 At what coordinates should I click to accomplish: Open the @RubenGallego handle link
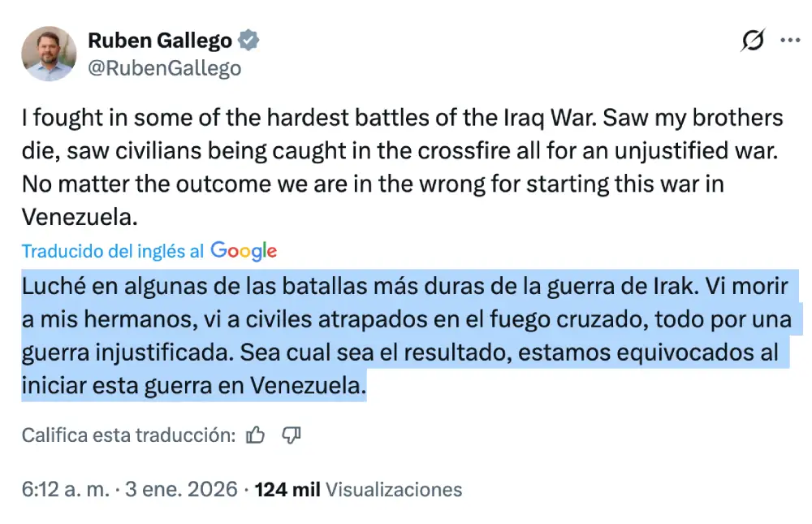pyautogui.click(x=164, y=68)
